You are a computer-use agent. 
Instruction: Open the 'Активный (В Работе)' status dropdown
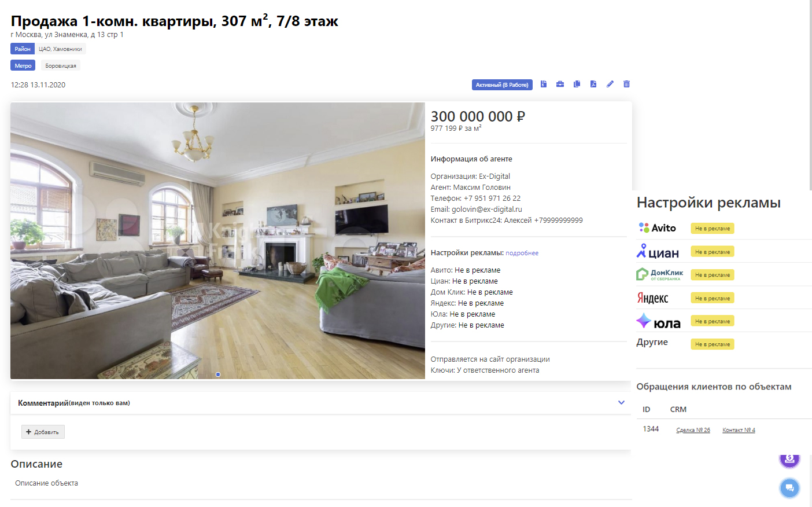(x=502, y=85)
